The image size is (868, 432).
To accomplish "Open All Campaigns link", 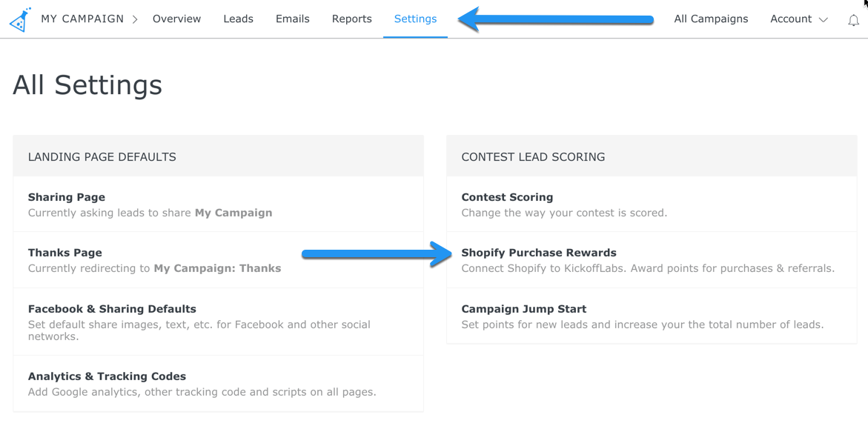I will tap(711, 19).
